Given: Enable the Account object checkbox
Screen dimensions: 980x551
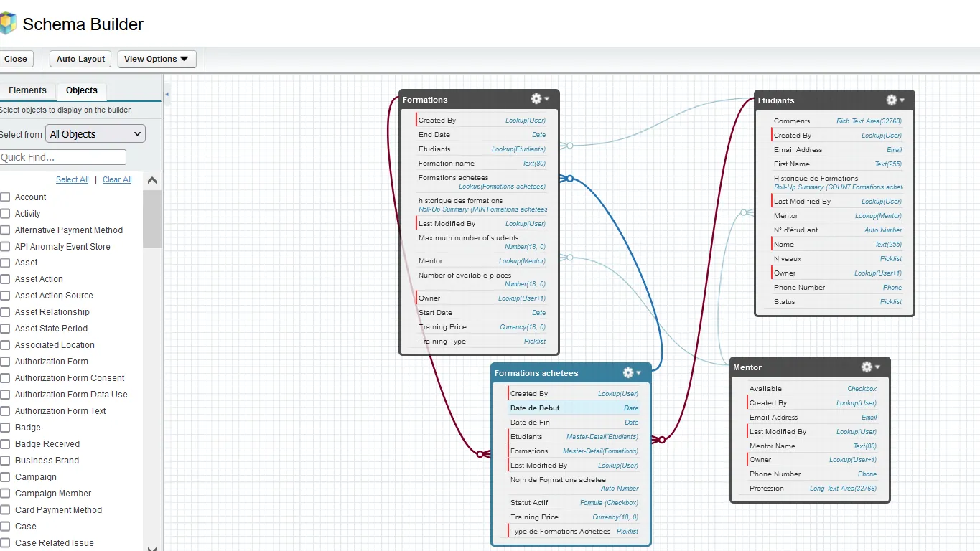Looking at the screenshot, I should pos(5,197).
